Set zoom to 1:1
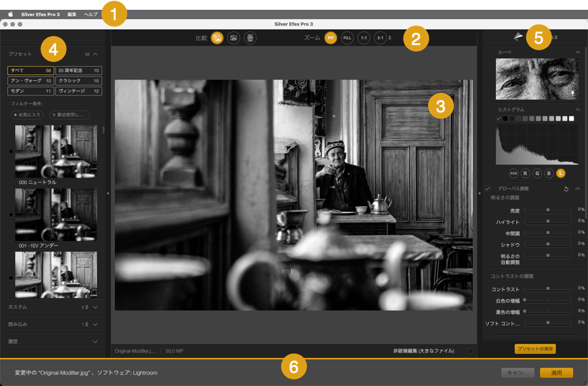The width and height of the screenshot is (588, 386). pyautogui.click(x=364, y=38)
